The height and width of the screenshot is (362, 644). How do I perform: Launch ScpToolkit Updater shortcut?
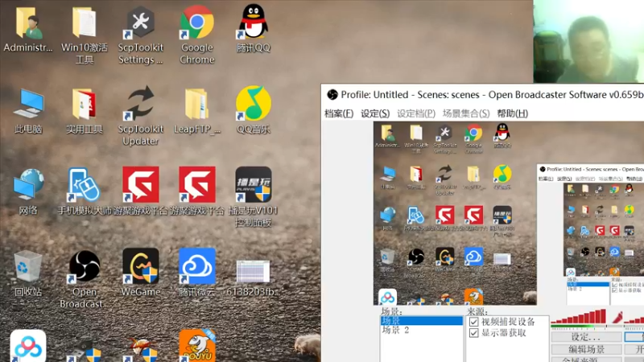click(140, 116)
